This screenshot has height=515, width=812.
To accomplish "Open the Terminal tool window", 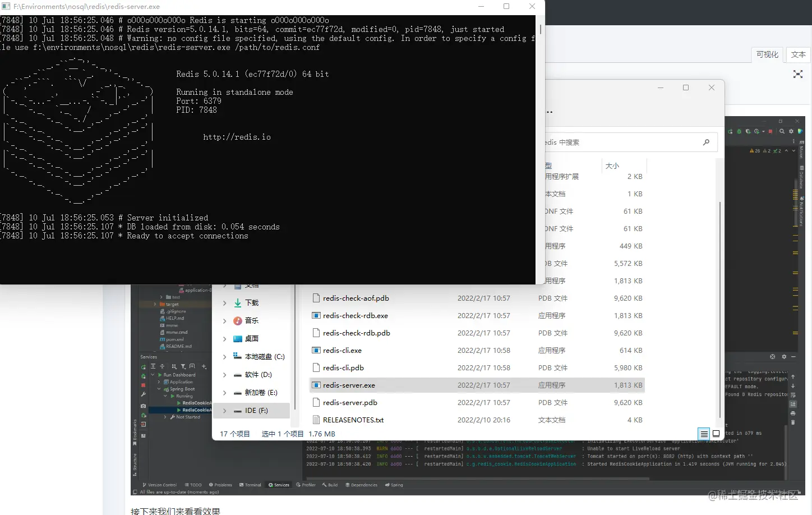I will 252,485.
